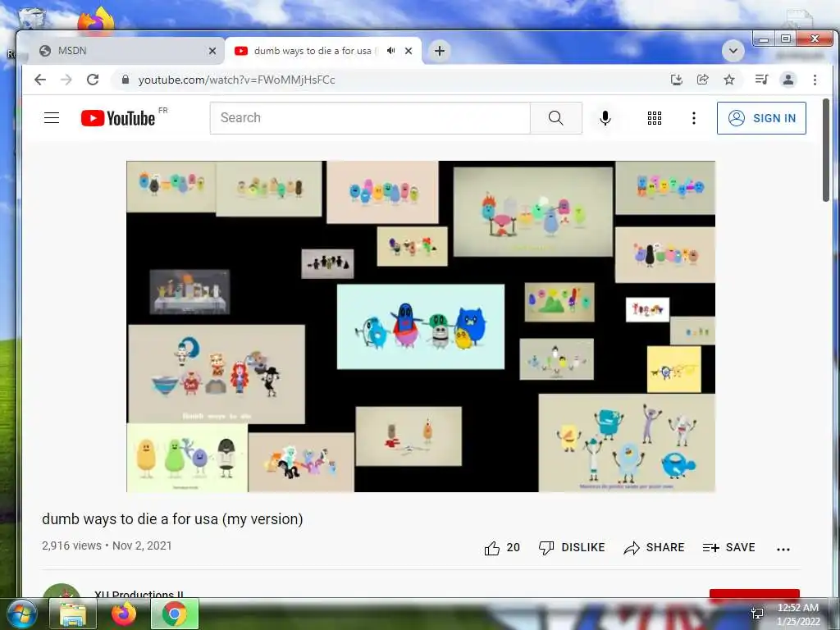Click the network tray icon
This screenshot has height=630, width=840.
pyautogui.click(x=757, y=614)
